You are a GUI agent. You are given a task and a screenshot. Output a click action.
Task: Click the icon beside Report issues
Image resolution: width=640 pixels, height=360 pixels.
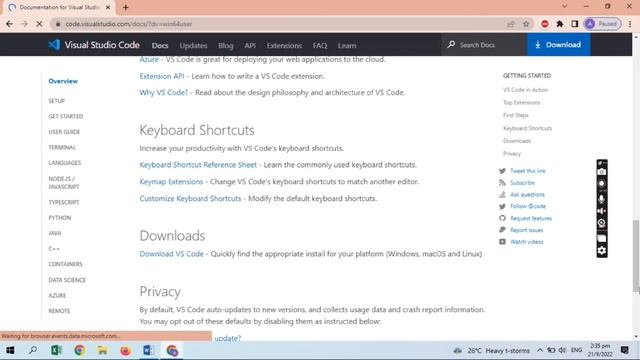502,230
